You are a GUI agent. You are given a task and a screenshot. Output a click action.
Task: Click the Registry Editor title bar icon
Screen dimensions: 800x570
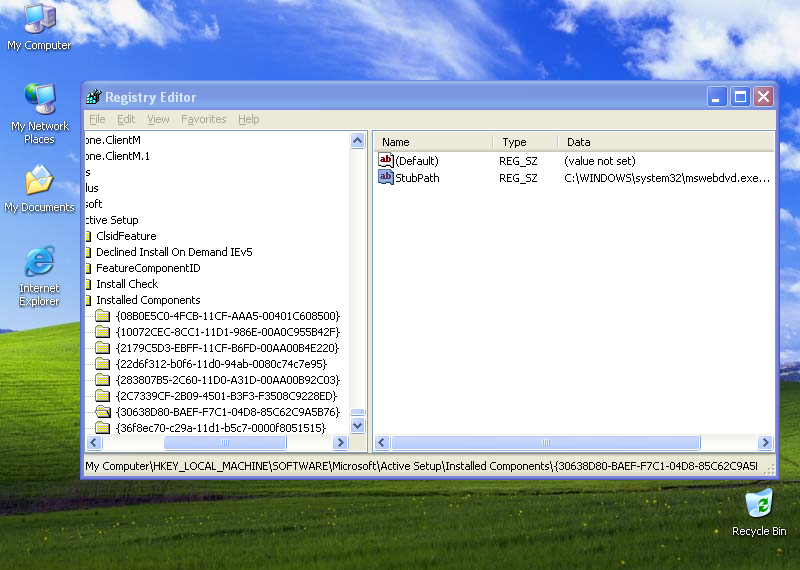[94, 96]
